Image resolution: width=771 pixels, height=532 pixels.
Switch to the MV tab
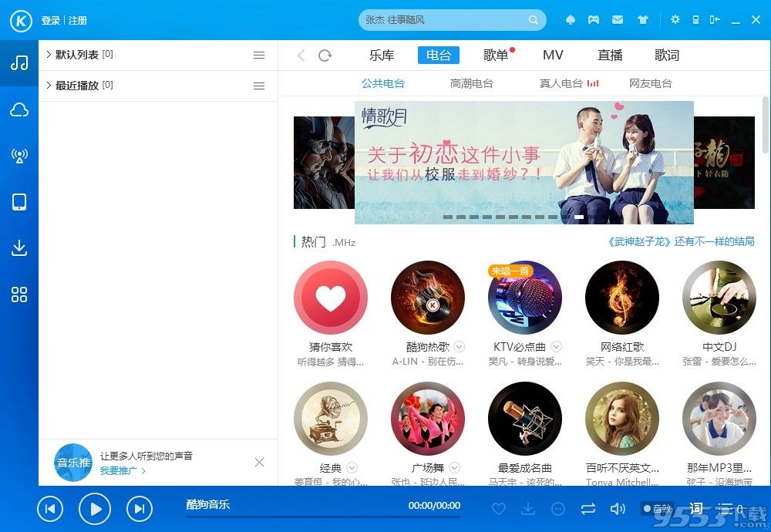point(553,55)
